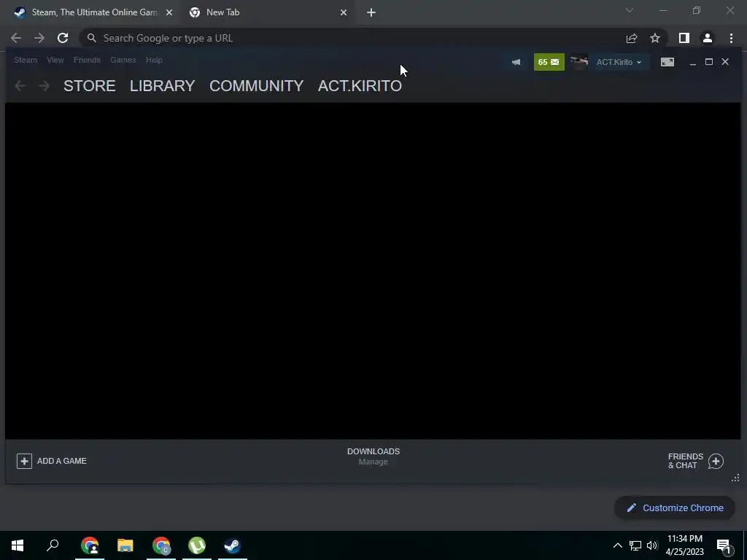Open the 65 notifications inbox
This screenshot has height=560, width=747.
(549, 62)
